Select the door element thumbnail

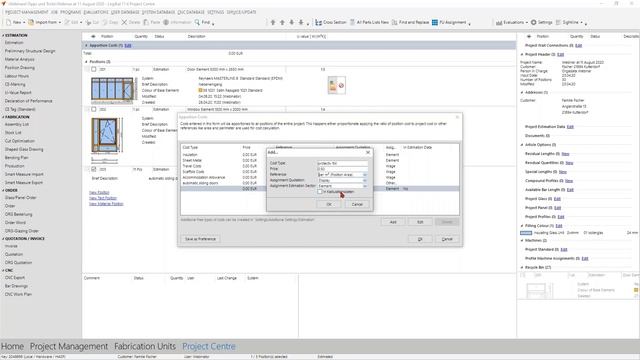[x=113, y=90]
